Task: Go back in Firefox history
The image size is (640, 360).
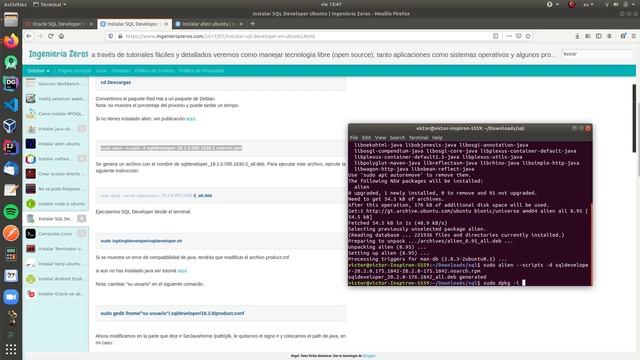Action: pyautogui.click(x=29, y=36)
